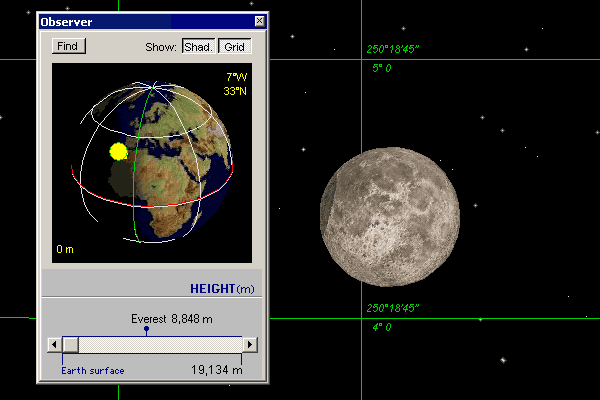Click the lower 250°18'45" grid label
Image resolution: width=600 pixels, height=400 pixels.
click(393, 308)
